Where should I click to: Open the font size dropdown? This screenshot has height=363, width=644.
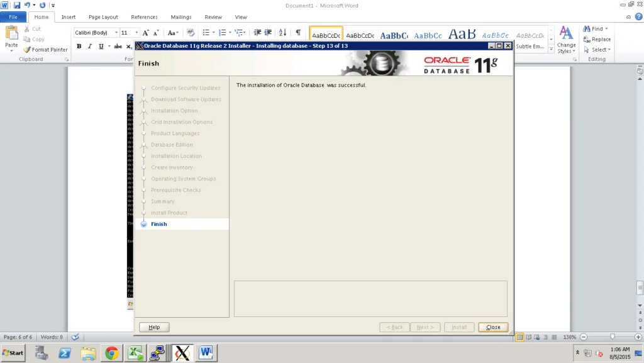point(136,33)
